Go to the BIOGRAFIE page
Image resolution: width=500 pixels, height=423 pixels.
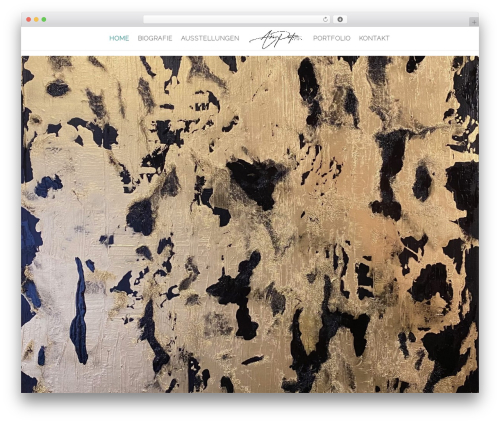pyautogui.click(x=155, y=38)
